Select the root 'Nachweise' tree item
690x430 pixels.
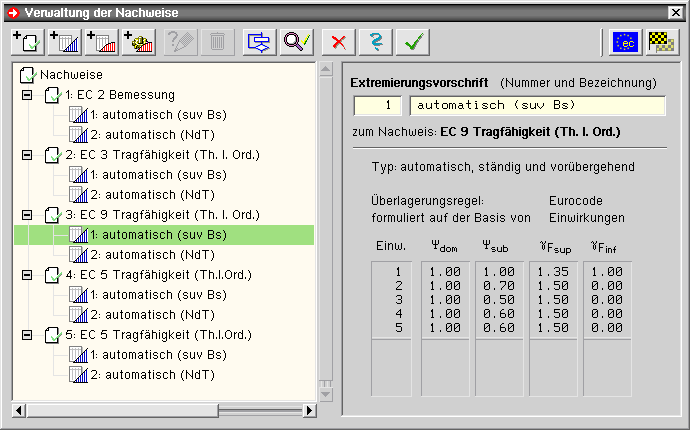pyautogui.click(x=70, y=75)
